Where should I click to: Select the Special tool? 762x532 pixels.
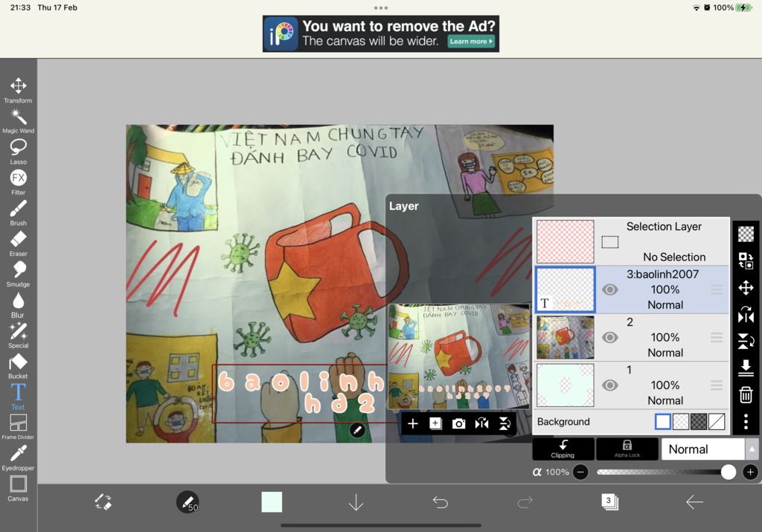click(18, 336)
